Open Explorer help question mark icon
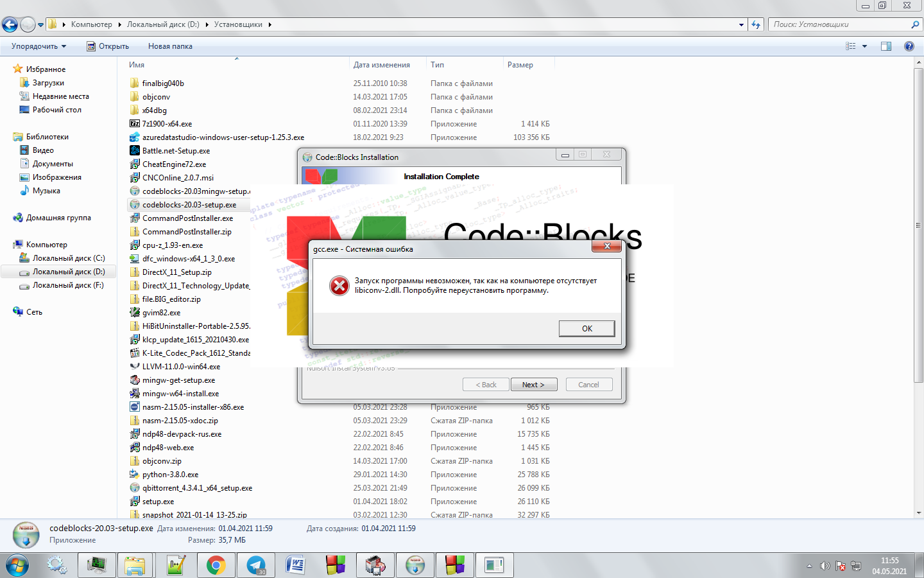This screenshot has height=578, width=924. pos(909,46)
